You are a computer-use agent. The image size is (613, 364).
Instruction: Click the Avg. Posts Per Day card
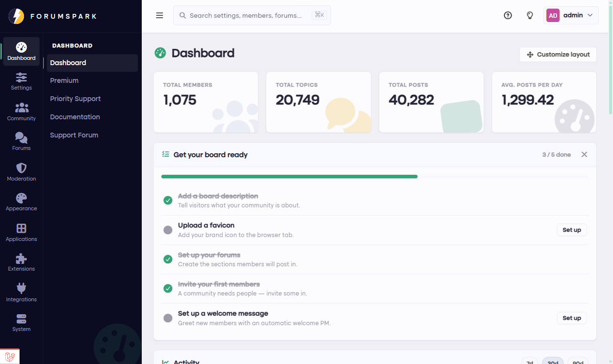click(x=544, y=102)
